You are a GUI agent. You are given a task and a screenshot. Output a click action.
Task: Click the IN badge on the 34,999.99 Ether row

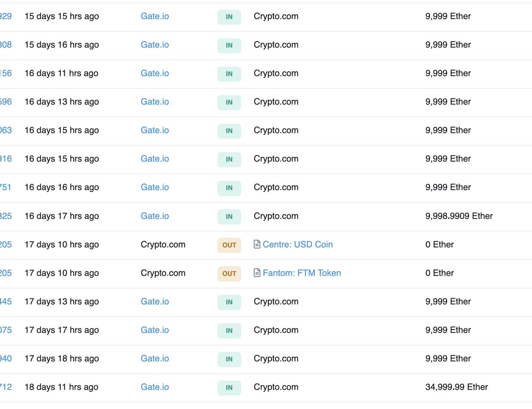pos(229,387)
